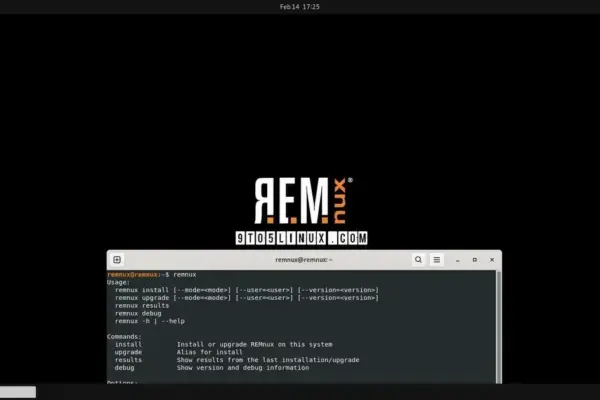Open a new terminal tab
The width and height of the screenshot is (600, 400).
(117, 260)
